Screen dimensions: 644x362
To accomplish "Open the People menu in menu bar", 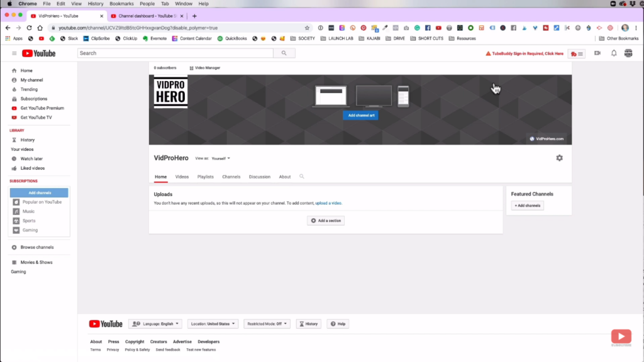I will coord(147,4).
